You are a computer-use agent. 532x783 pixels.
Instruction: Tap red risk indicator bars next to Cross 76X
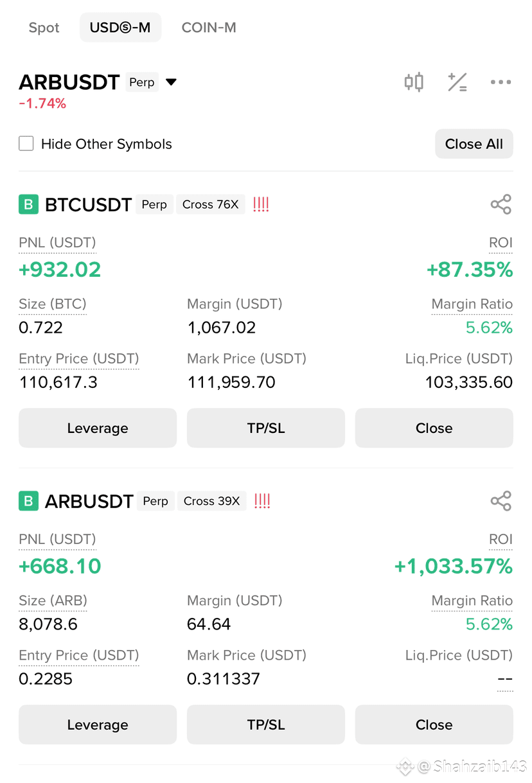pyautogui.click(x=261, y=204)
